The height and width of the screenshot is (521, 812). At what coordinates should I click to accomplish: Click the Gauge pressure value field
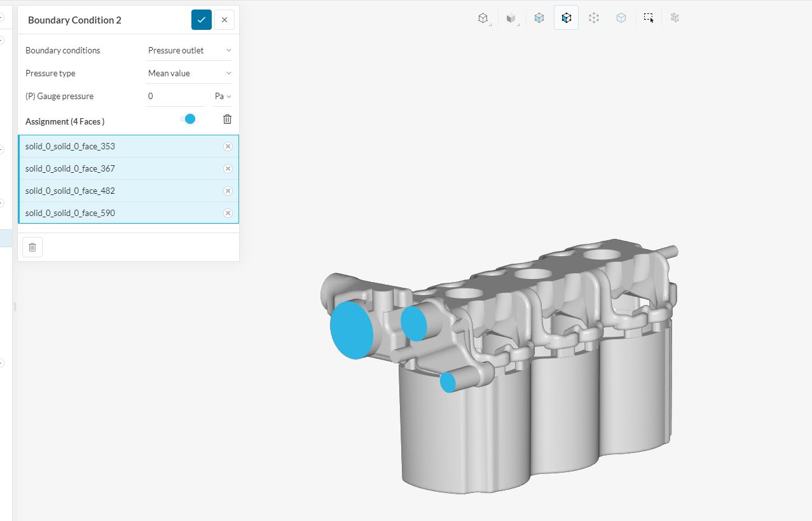[x=175, y=96]
